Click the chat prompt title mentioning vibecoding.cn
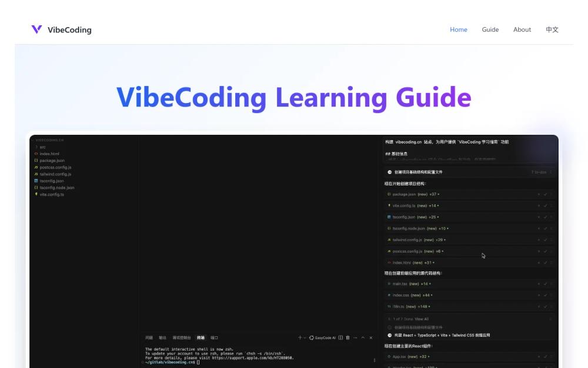This screenshot has width=588, height=368. (447, 142)
